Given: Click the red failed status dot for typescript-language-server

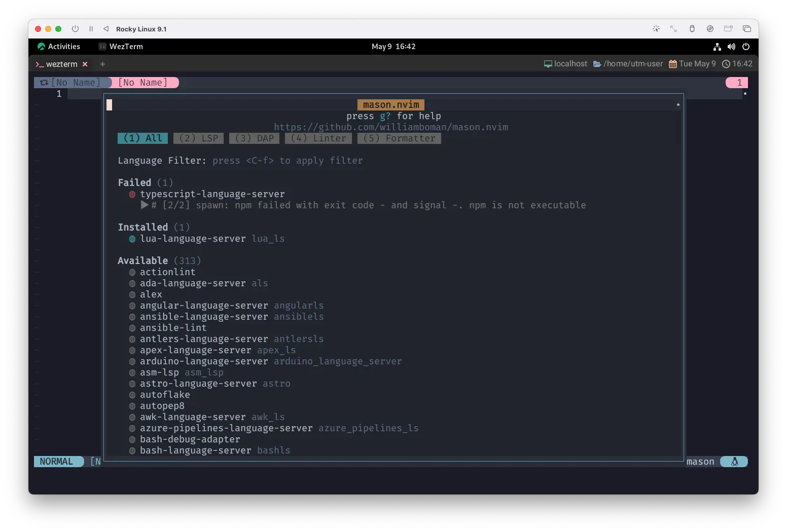Looking at the screenshot, I should 132,194.
